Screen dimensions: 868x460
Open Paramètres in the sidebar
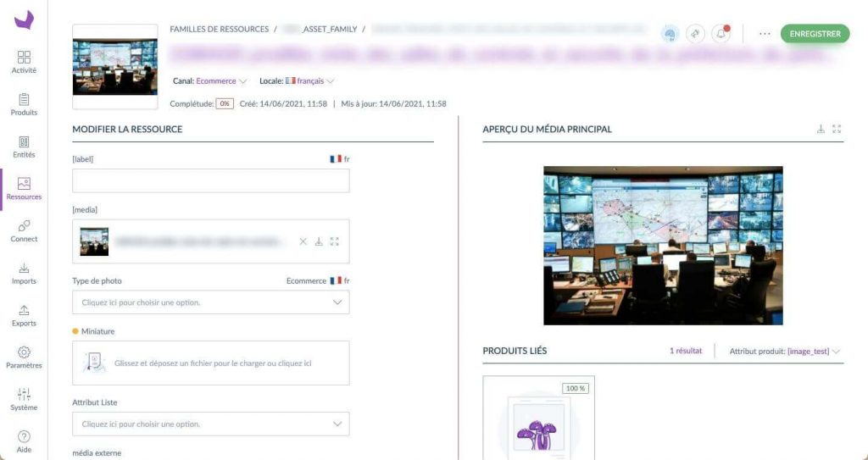[x=24, y=357]
